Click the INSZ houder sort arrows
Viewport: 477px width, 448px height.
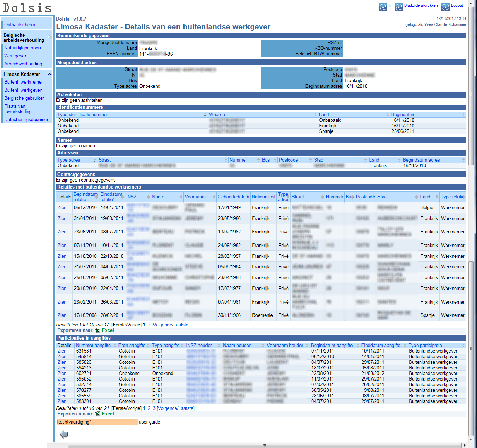pos(219,346)
